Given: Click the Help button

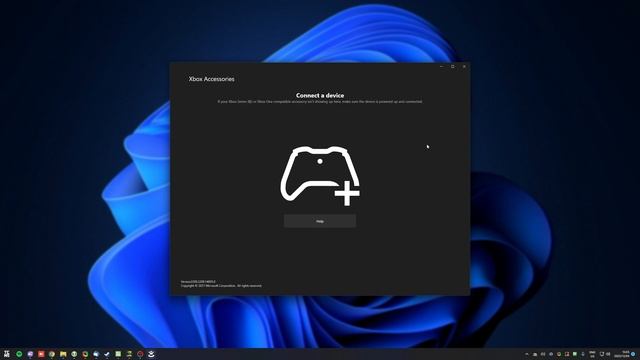Looking at the screenshot, I should point(320,221).
